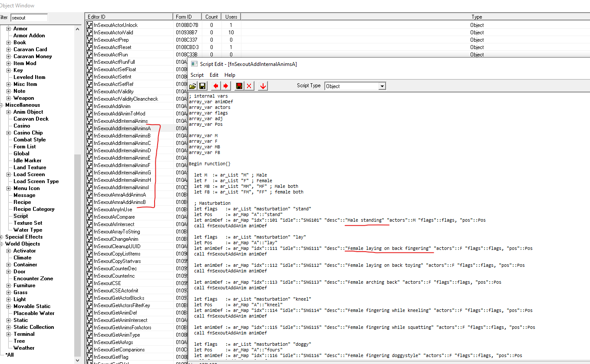
Task: Open the Edit menu in Script Edit
Action: (214, 75)
